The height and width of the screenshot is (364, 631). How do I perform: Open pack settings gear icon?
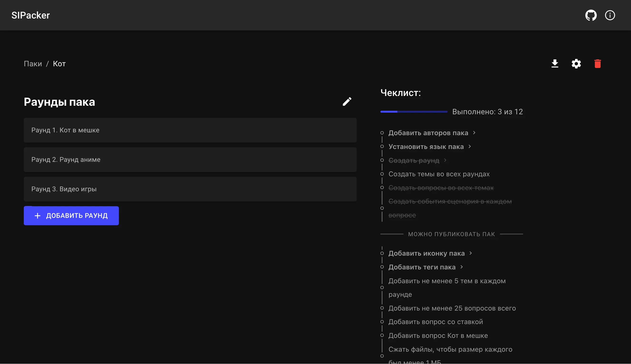576,64
